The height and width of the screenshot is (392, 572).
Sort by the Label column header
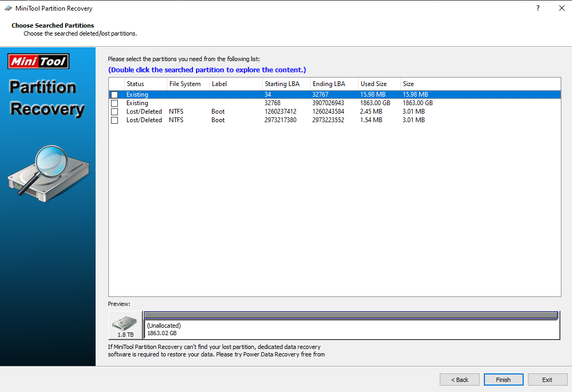click(236, 83)
